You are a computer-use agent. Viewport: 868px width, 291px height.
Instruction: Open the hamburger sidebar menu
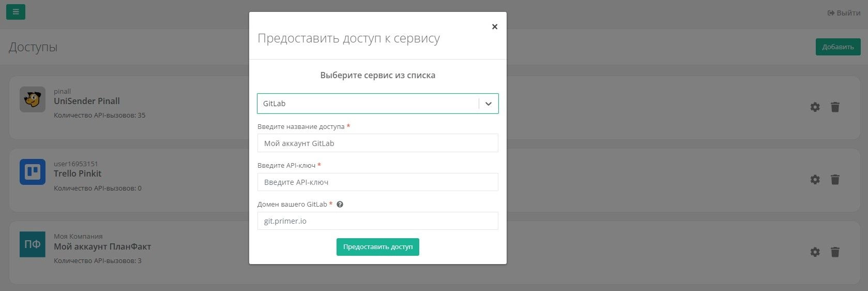(16, 12)
